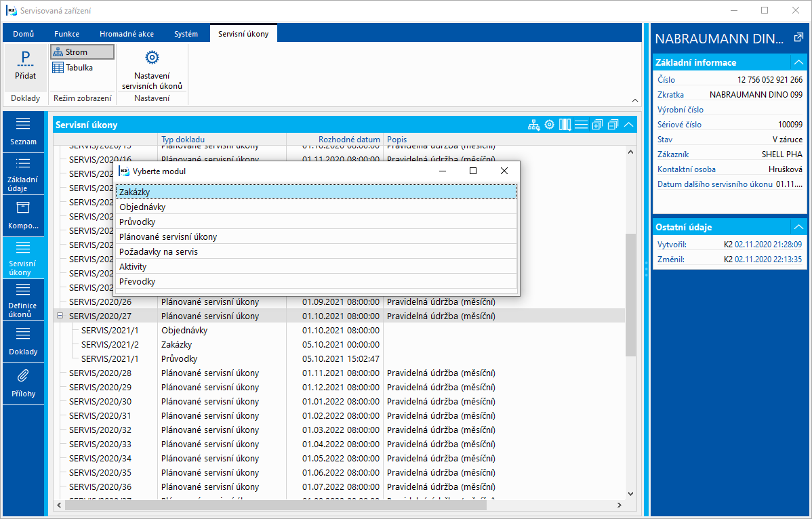
Task: Select child row with Objednávky type
Action: [x=339, y=330]
